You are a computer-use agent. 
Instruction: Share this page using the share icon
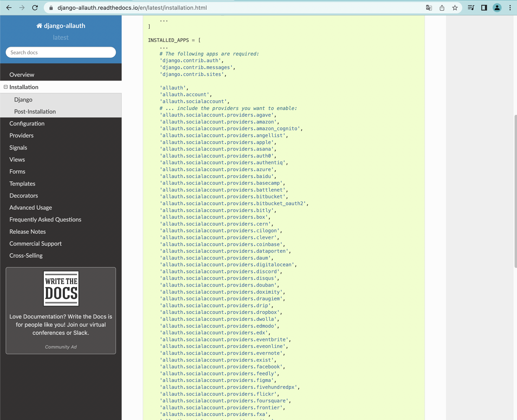[442, 8]
